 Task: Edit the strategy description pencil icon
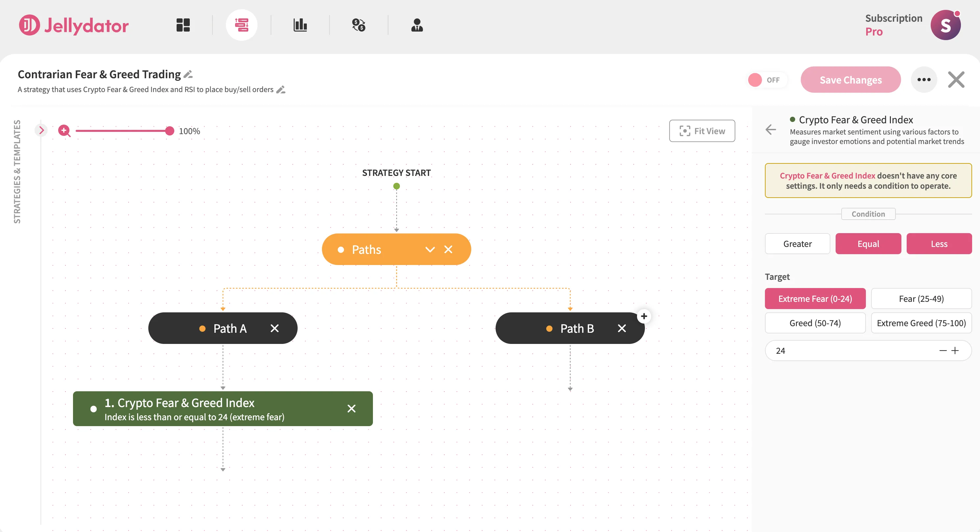pos(281,90)
